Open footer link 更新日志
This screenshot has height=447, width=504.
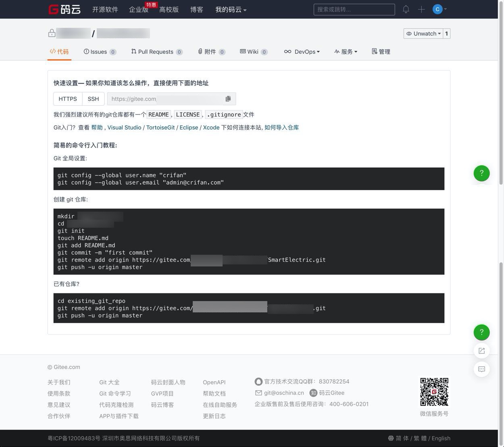click(x=214, y=416)
